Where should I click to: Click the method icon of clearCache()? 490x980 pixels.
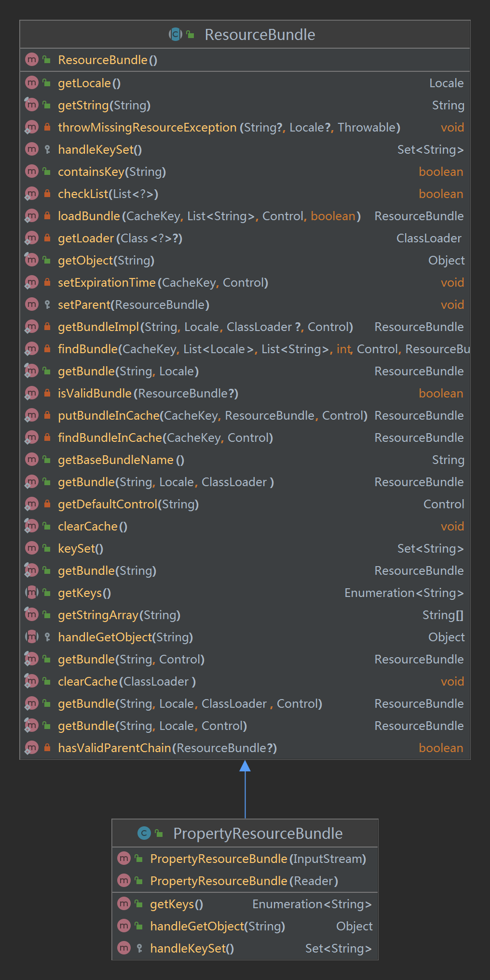click(x=32, y=526)
